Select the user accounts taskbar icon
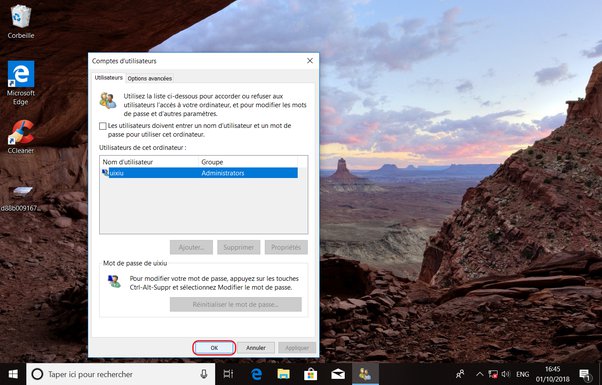 coord(365,374)
